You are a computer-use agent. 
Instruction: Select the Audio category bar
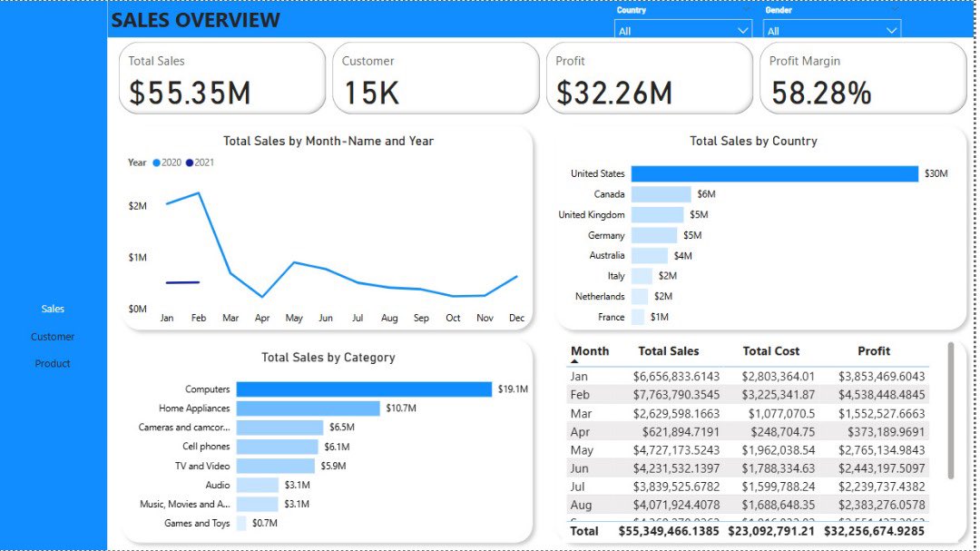[x=257, y=485]
